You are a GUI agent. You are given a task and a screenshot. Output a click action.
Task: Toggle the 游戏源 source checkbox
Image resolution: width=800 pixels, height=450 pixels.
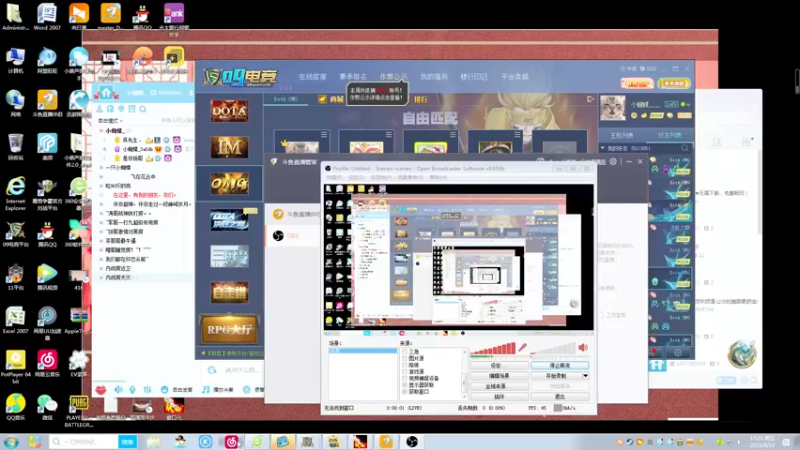coord(405,371)
